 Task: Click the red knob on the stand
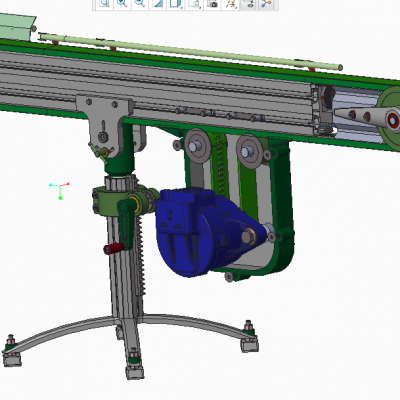tap(114, 249)
